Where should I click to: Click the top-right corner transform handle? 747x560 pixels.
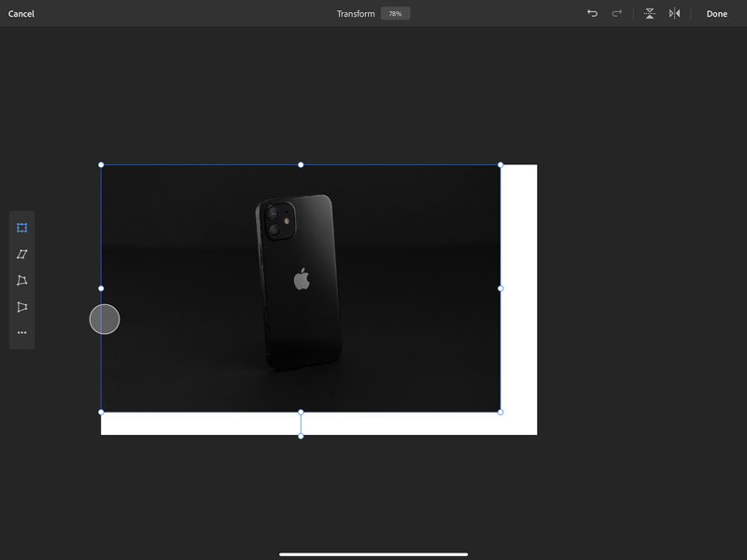(x=500, y=165)
